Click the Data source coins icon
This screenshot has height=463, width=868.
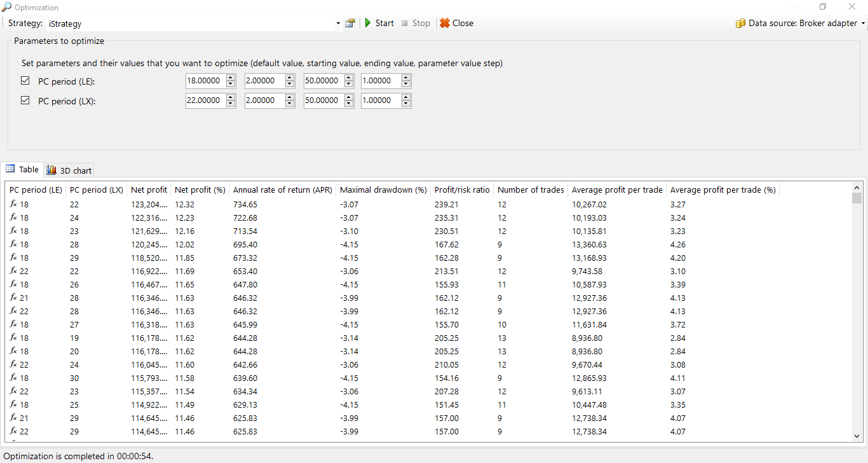click(740, 24)
